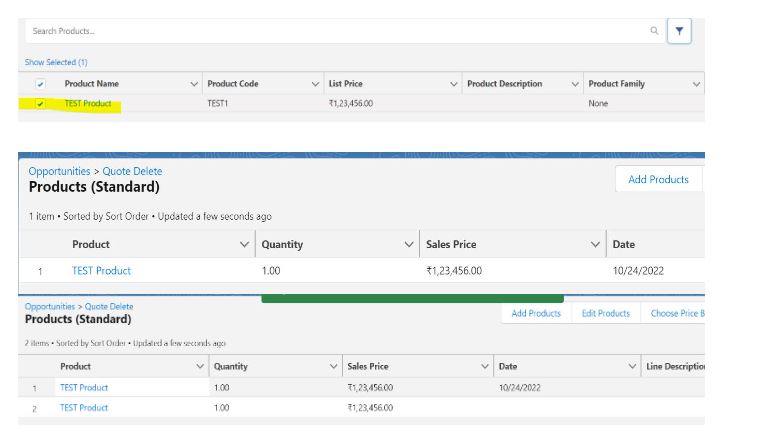Click the larger Add Products button

pyautogui.click(x=658, y=179)
